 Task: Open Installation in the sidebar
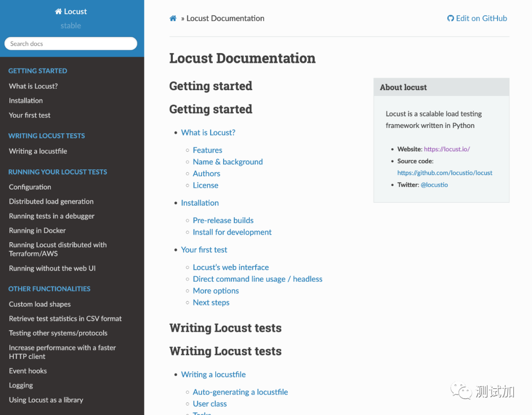(x=26, y=101)
